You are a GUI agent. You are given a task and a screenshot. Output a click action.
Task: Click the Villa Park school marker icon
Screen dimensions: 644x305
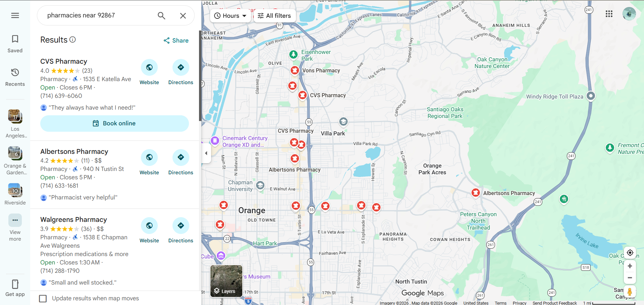[x=343, y=122]
